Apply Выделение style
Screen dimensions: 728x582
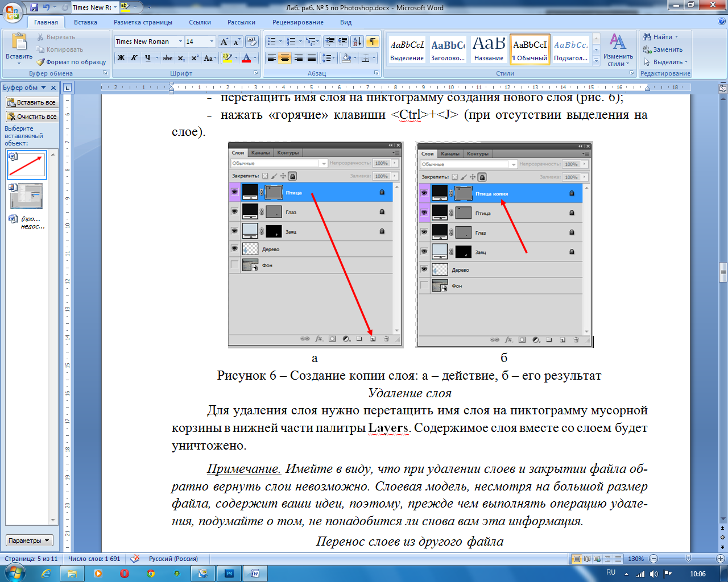(x=407, y=50)
